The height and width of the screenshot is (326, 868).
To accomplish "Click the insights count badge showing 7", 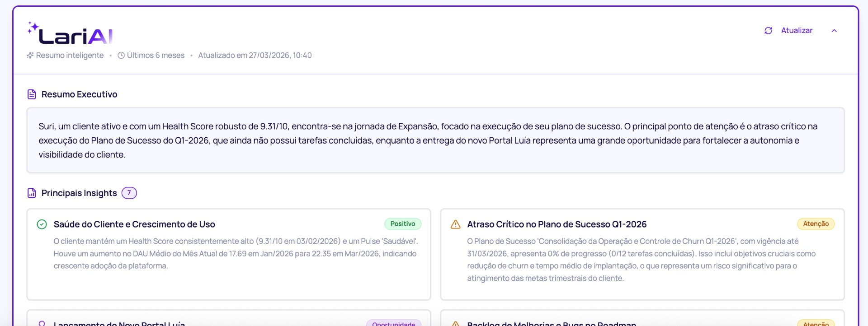I will 129,193.
